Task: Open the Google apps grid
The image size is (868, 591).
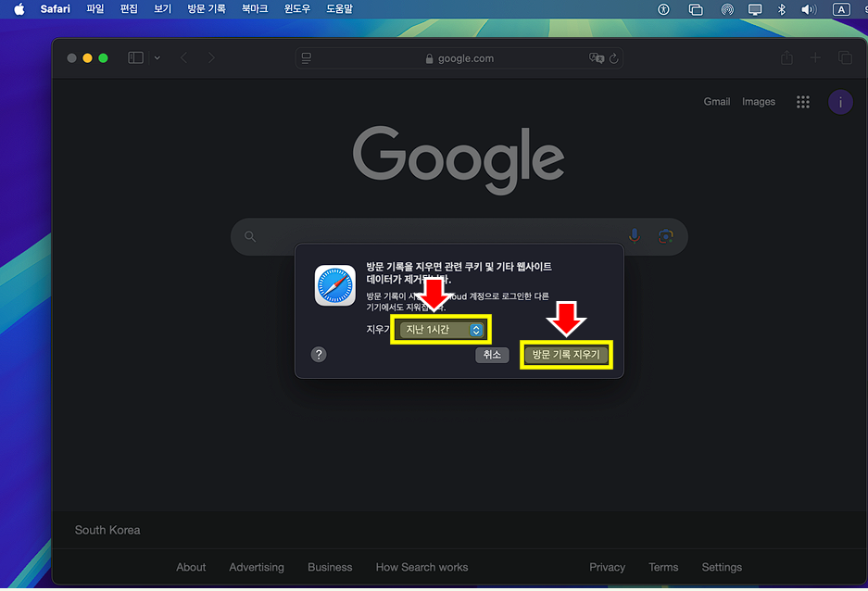Action: [802, 102]
